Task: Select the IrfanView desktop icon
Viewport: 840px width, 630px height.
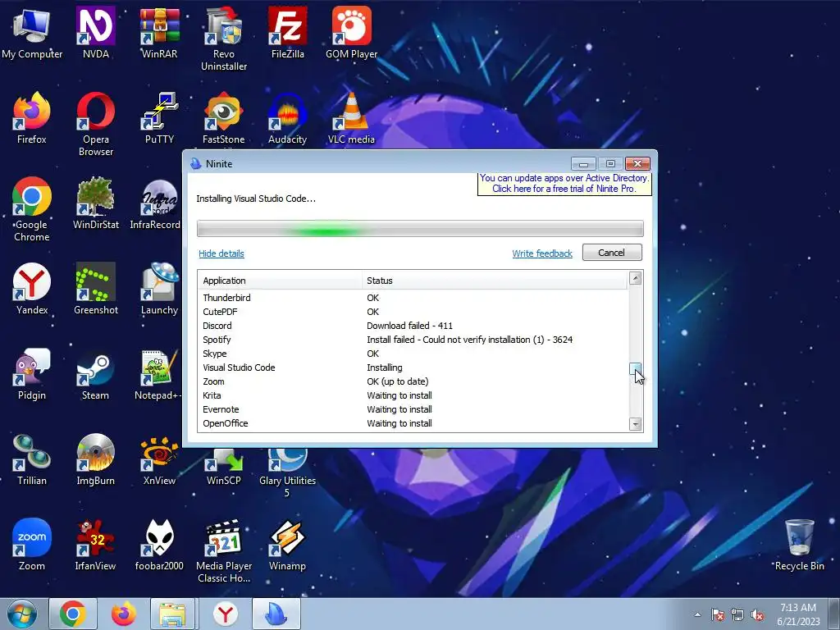Action: (95, 545)
